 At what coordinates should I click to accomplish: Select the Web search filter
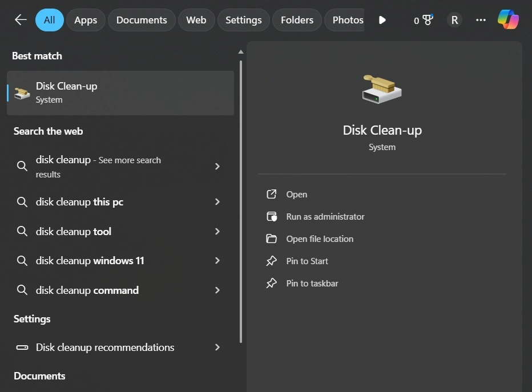click(x=196, y=19)
